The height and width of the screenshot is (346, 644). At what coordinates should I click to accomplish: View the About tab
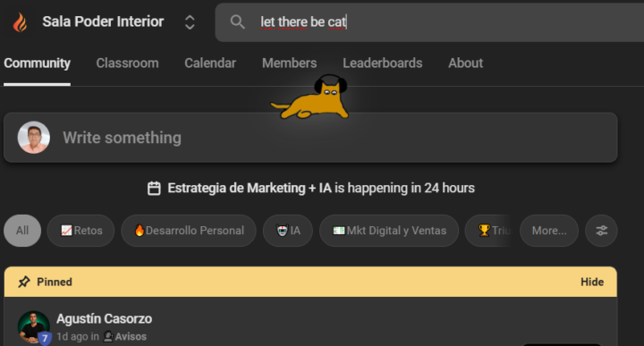tap(465, 63)
